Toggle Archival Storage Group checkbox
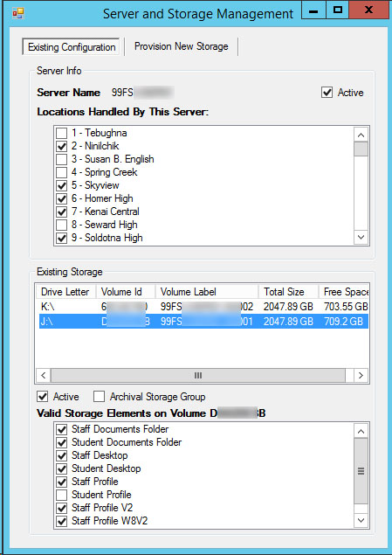 click(x=99, y=397)
